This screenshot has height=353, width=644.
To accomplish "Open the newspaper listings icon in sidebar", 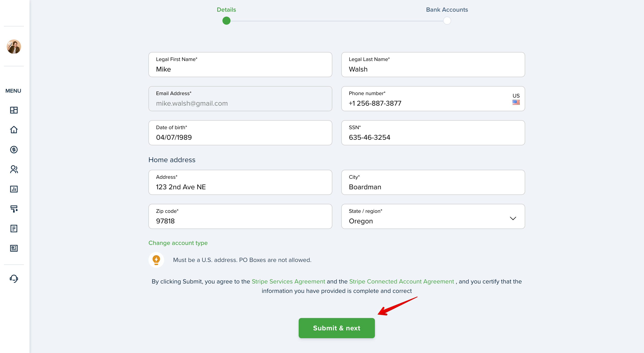I will point(14,248).
